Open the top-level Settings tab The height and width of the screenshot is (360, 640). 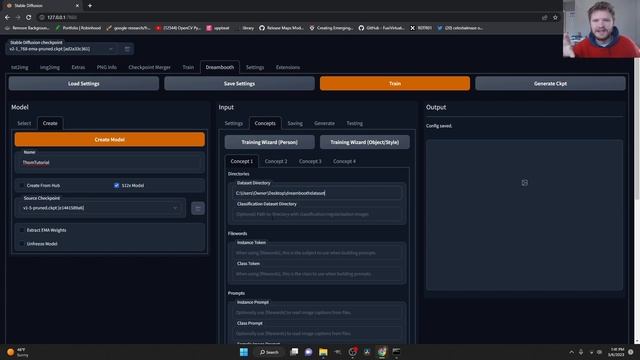click(x=255, y=67)
